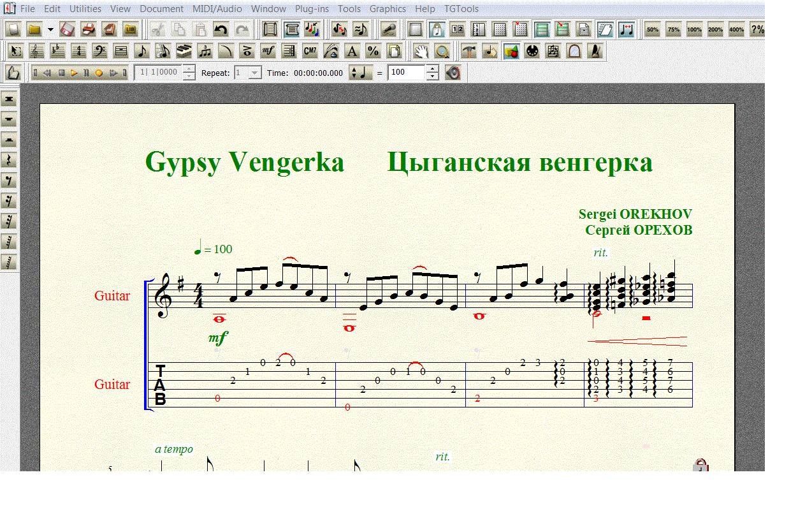This screenshot has width=812, height=521.
Task: Save the score with the floppy icon
Action: click(x=68, y=29)
